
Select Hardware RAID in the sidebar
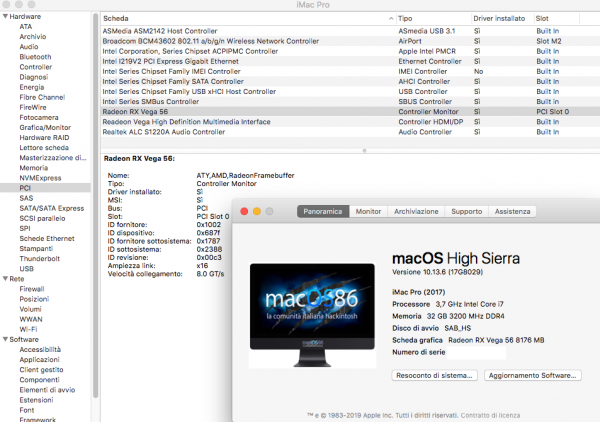tap(44, 137)
